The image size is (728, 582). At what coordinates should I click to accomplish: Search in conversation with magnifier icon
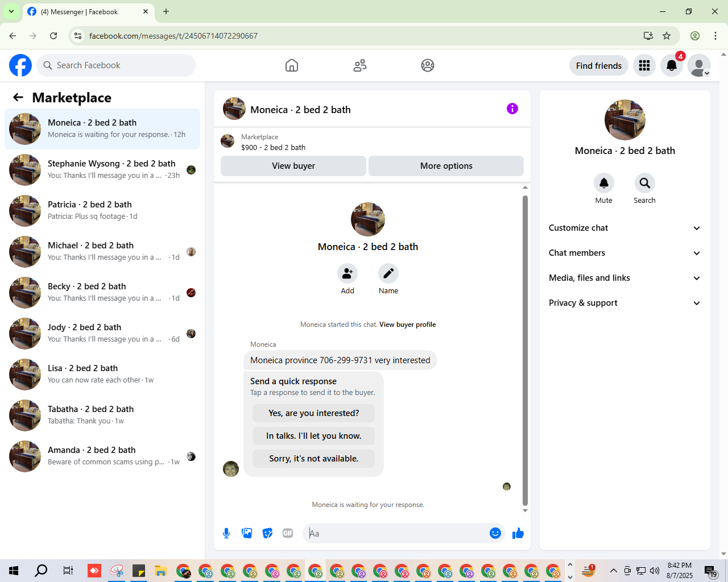pyautogui.click(x=645, y=183)
